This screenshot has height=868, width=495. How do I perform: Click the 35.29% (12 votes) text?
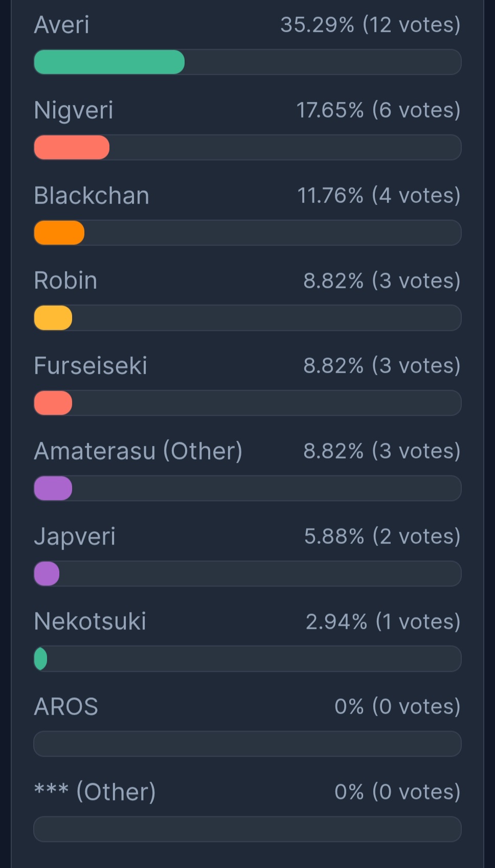pyautogui.click(x=370, y=25)
